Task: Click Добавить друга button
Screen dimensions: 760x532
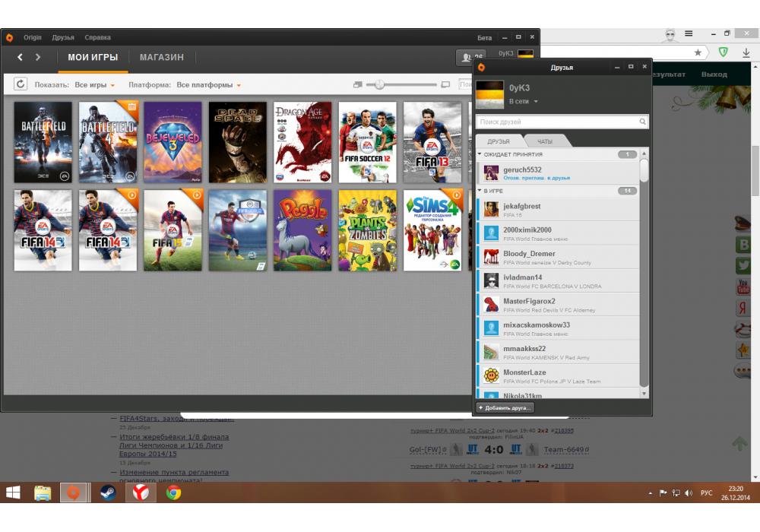Action: (505, 408)
